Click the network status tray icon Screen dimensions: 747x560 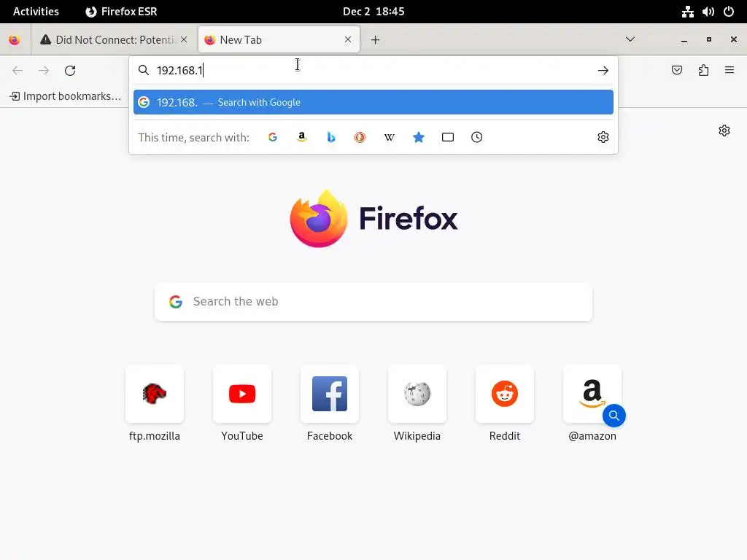click(x=687, y=12)
